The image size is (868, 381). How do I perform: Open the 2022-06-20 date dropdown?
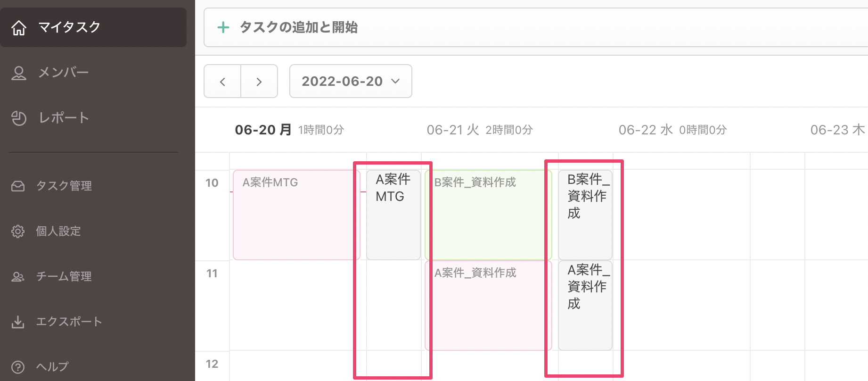351,81
